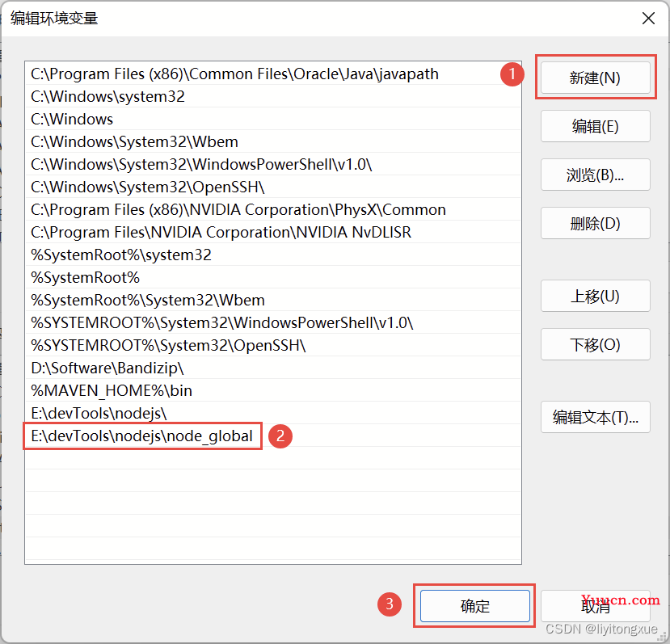Click the 新建(N) button
Image resolution: width=670 pixels, height=644 pixels.
click(595, 78)
